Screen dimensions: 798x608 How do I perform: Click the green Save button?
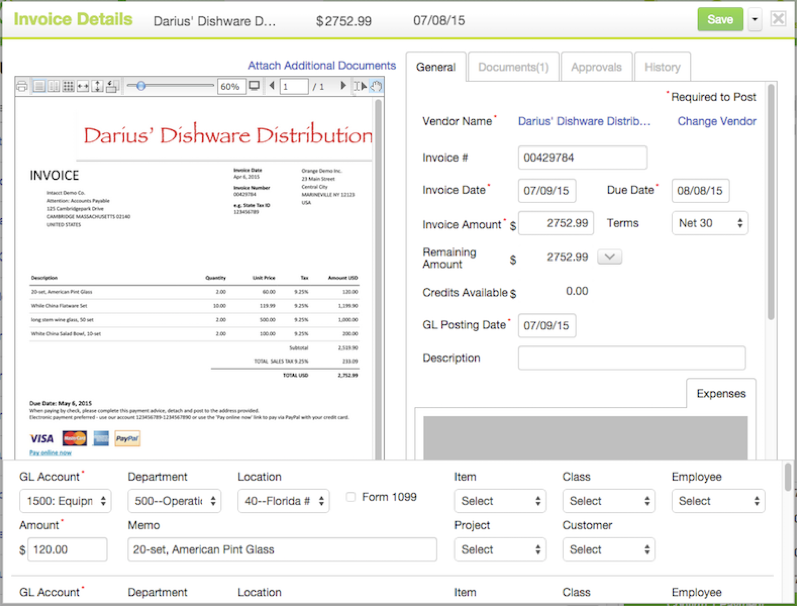[719, 19]
